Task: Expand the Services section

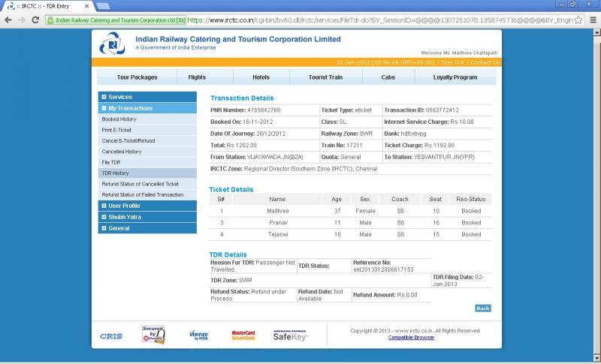Action: click(x=147, y=97)
